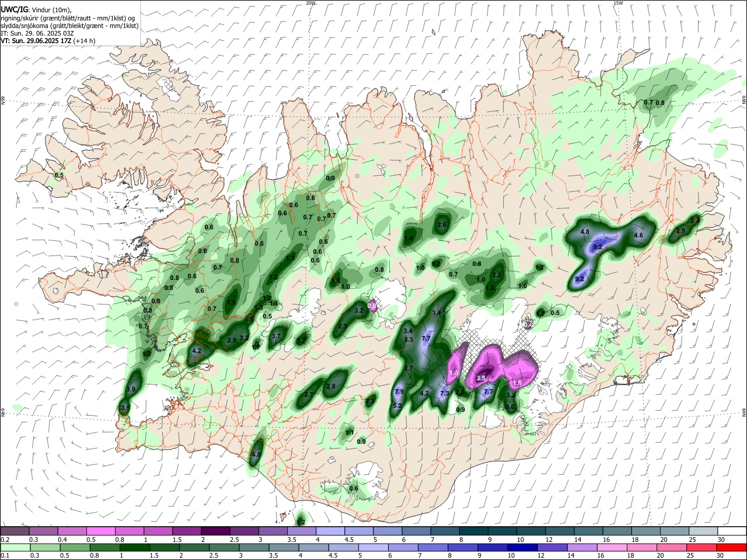This screenshot has width=747, height=560.
Task: Select the light grey 25 mm snow swatch
Action: coord(704,531)
